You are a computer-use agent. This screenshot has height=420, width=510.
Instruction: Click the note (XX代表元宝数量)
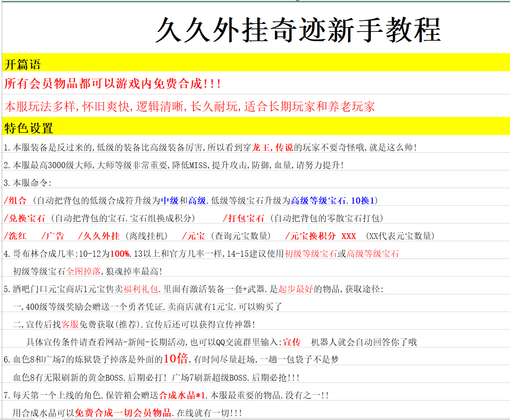point(400,236)
